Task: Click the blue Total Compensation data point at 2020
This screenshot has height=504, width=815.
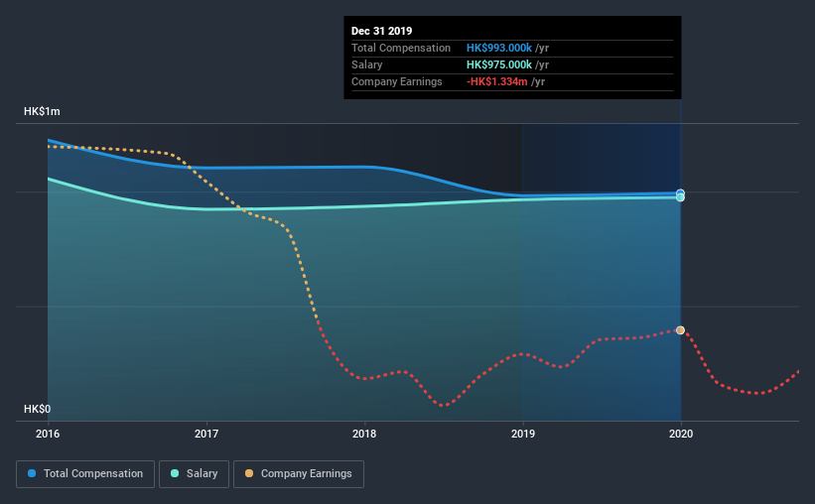Action: click(x=680, y=192)
